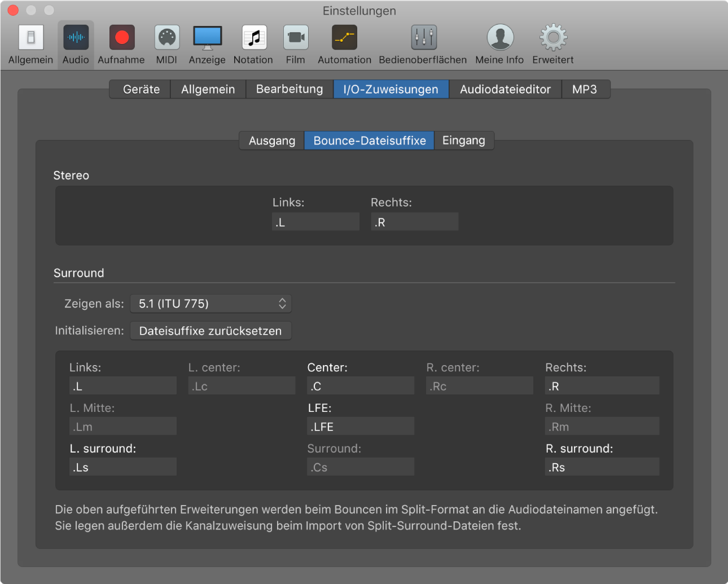This screenshot has width=728, height=584.
Task: Switch to the Geräte tab
Action: tap(141, 89)
